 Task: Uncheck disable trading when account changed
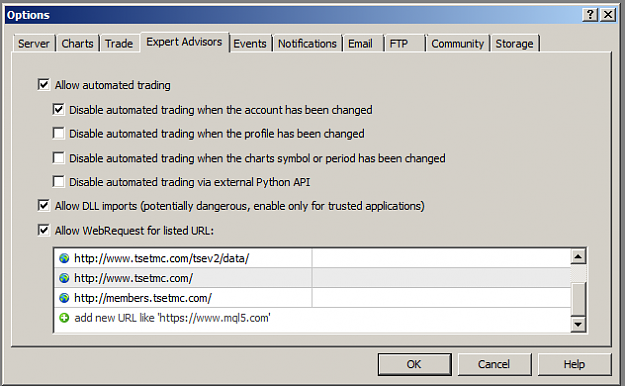click(x=58, y=109)
